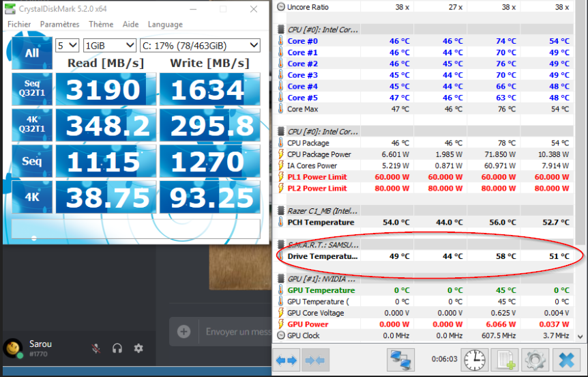
Task: Toggle Discord microphone mute icon
Action: [x=96, y=348]
